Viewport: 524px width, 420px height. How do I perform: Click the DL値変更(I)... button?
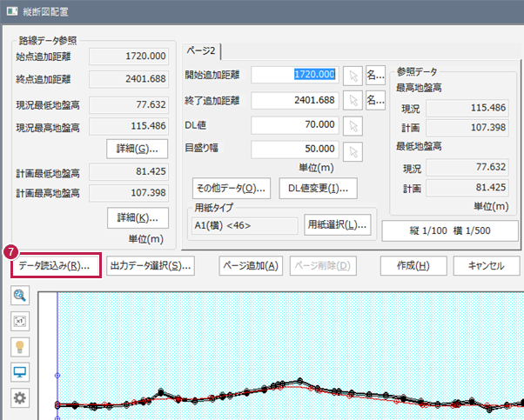[x=318, y=188]
